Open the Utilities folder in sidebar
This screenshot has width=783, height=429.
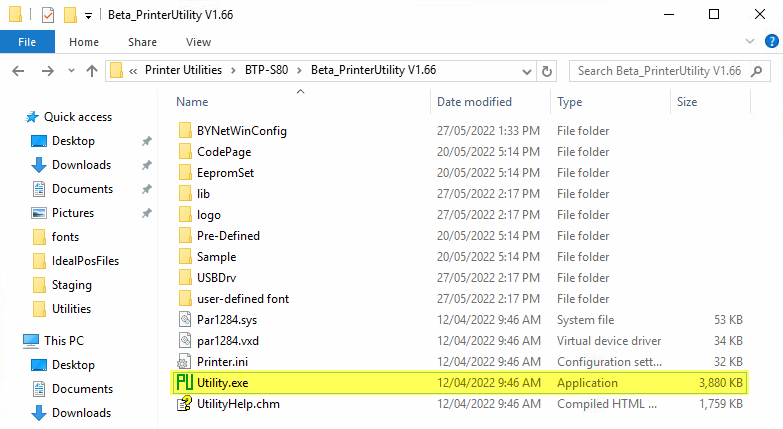[x=71, y=309]
